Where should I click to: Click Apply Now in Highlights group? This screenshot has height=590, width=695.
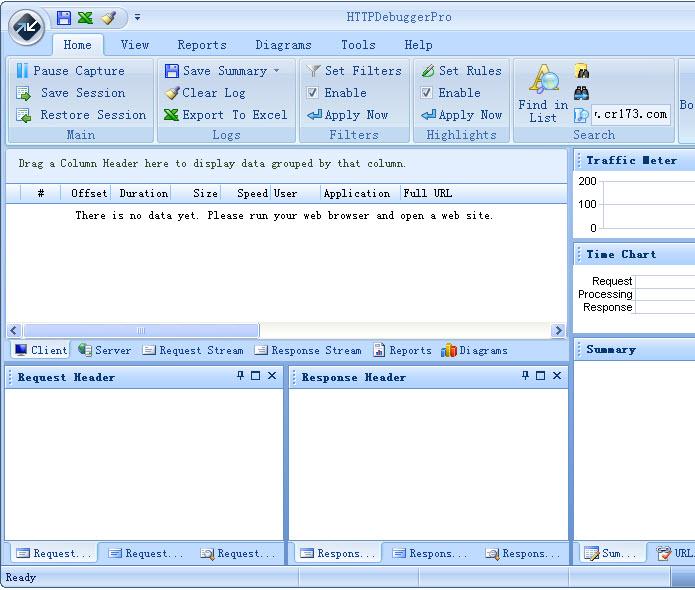click(462, 115)
